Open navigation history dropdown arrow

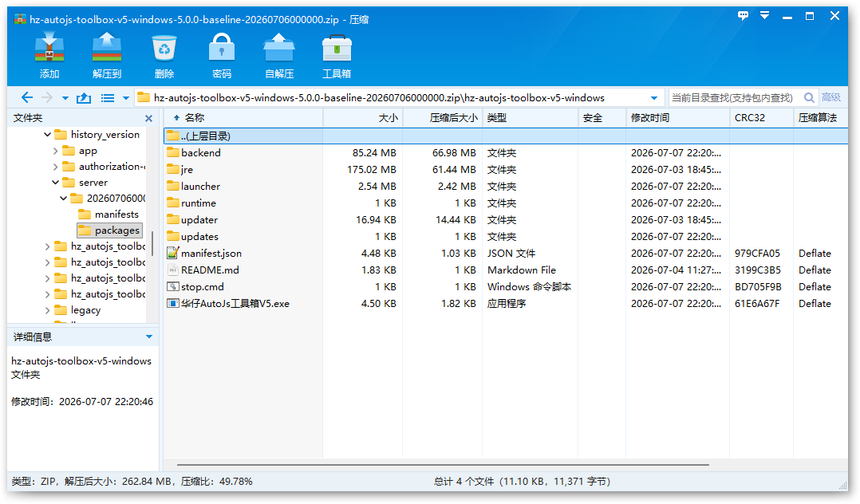tap(65, 98)
